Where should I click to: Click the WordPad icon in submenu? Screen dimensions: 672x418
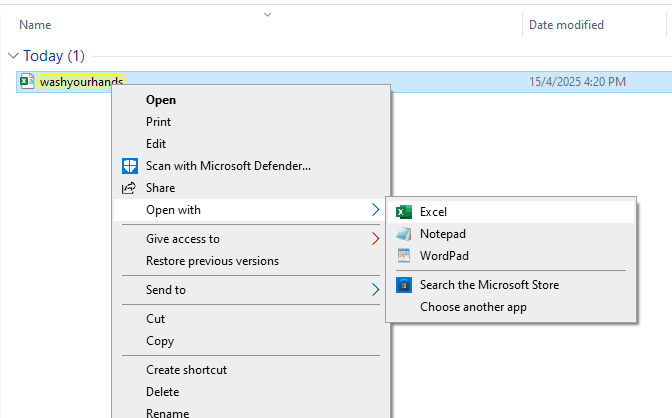(404, 256)
